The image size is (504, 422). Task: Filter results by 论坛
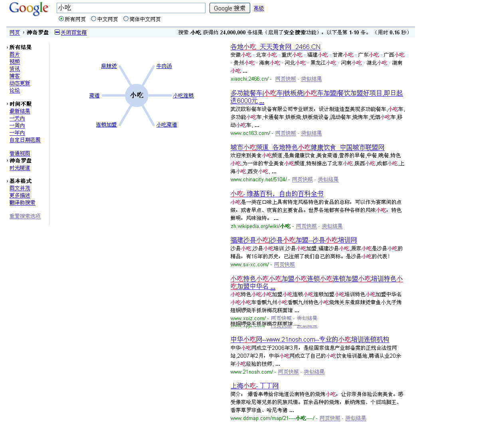[14, 91]
